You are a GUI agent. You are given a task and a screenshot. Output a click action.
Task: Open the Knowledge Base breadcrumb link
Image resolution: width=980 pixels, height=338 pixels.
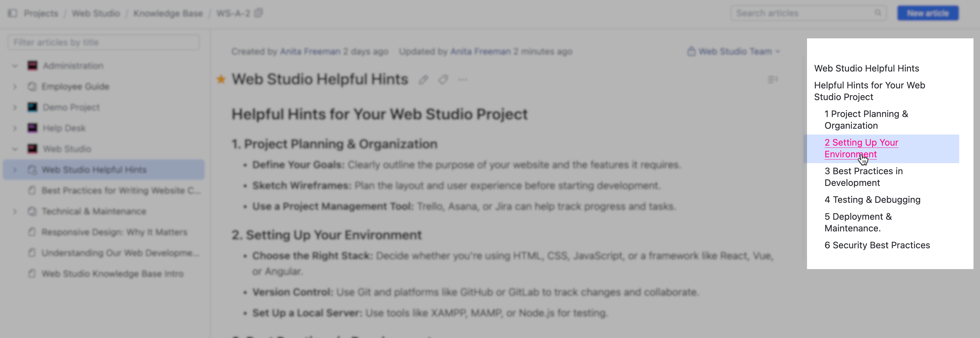(168, 13)
